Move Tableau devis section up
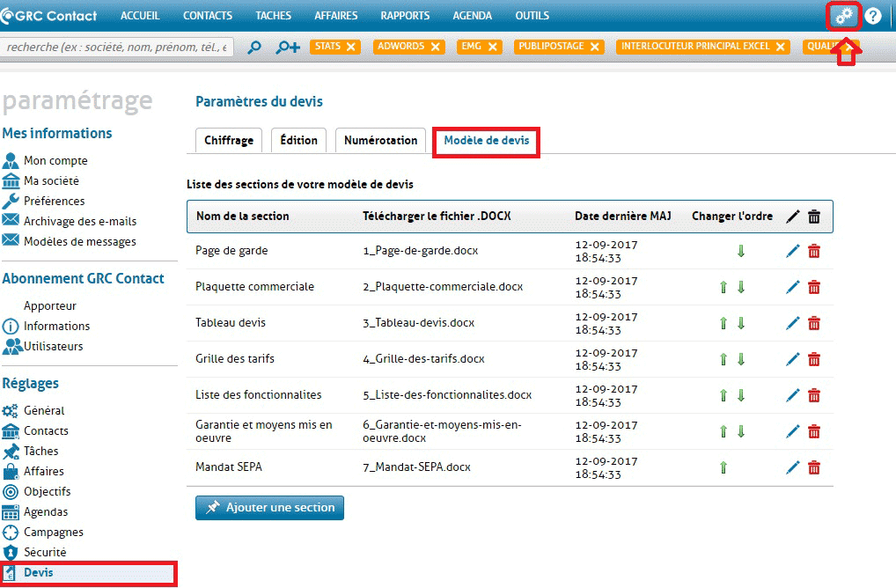 [x=723, y=323]
